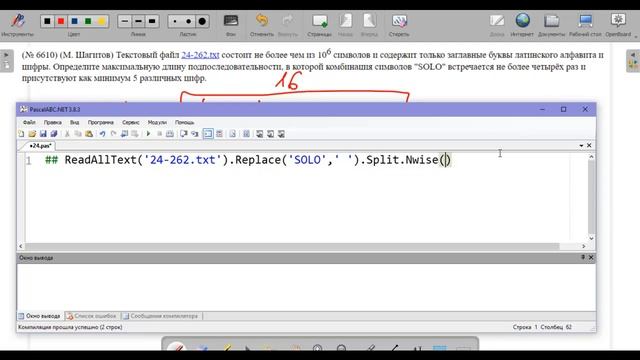
Task: Select the thick line width
Action: [152, 21]
